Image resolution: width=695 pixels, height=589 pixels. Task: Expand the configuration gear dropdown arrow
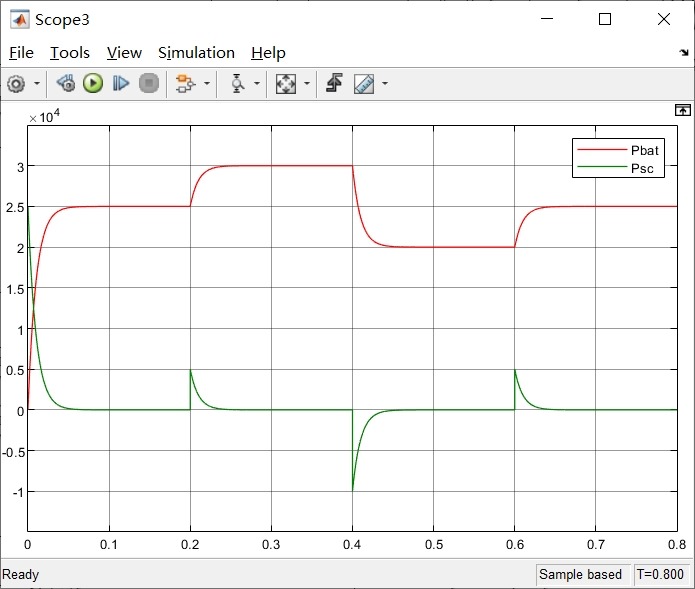(x=37, y=83)
